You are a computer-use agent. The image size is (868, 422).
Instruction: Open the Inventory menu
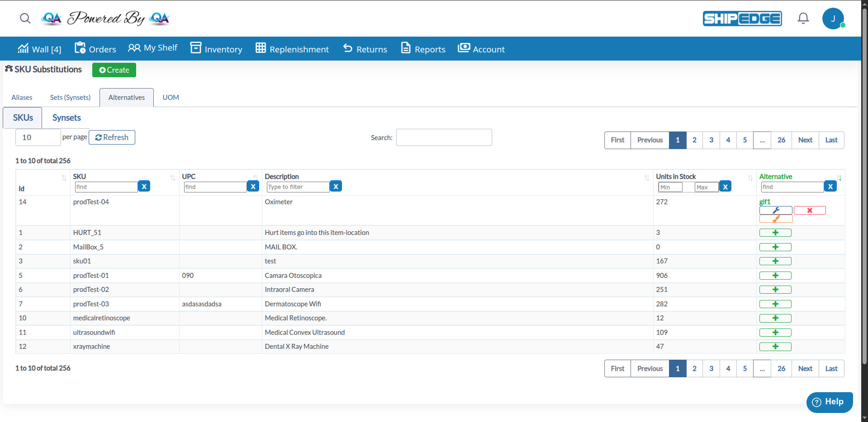pos(216,49)
